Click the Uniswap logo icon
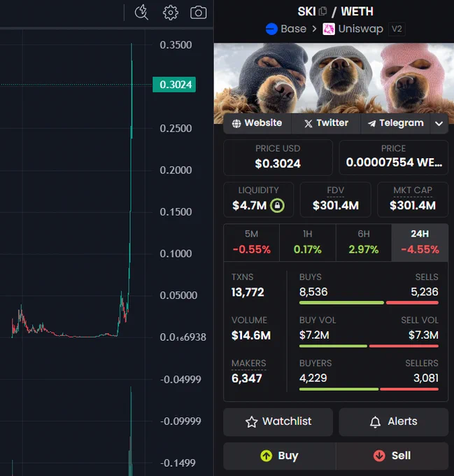 click(x=329, y=29)
